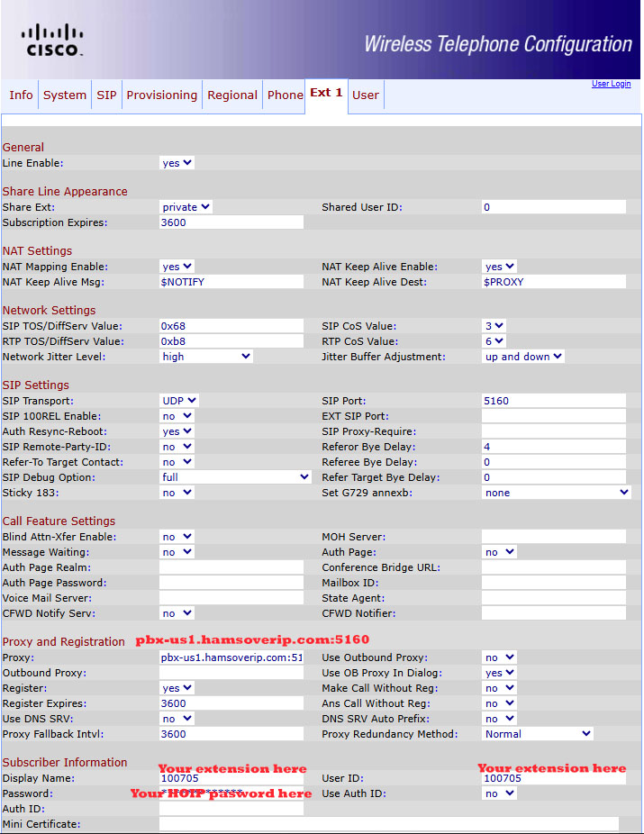Screen dimensions: 644x834
Task: Open the Use Outbound Proxy dropdown
Action: pyautogui.click(x=499, y=658)
